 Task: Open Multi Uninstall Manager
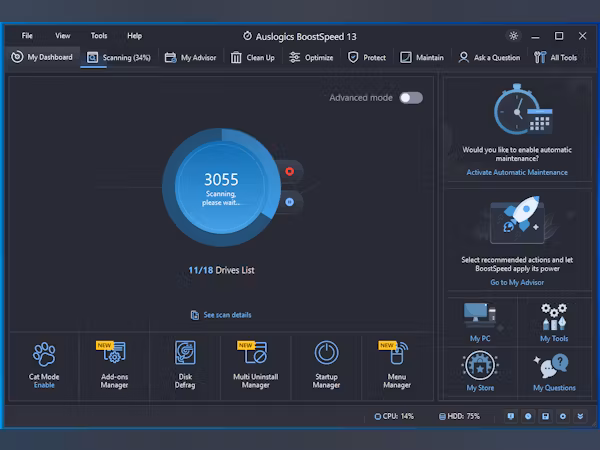coord(255,364)
